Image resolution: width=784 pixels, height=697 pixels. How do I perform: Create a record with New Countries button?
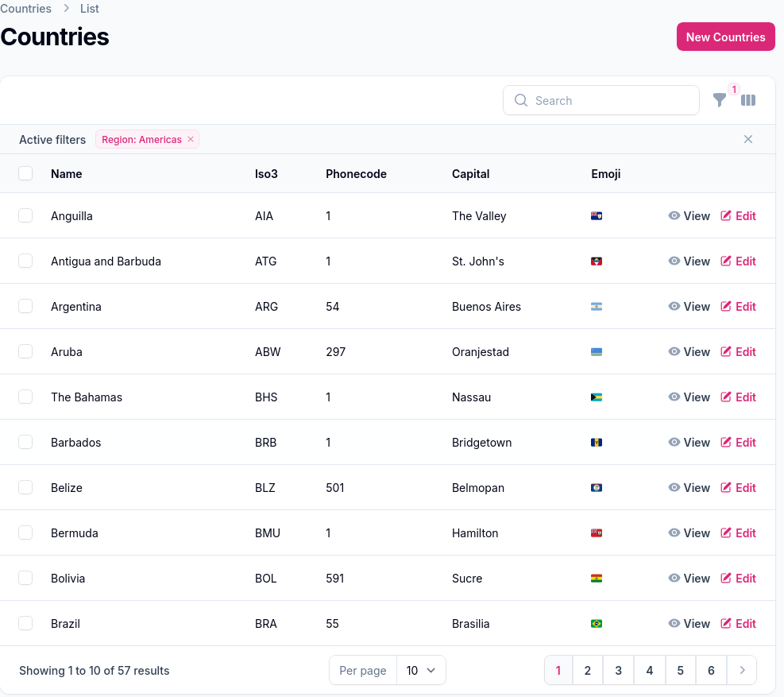coord(725,37)
